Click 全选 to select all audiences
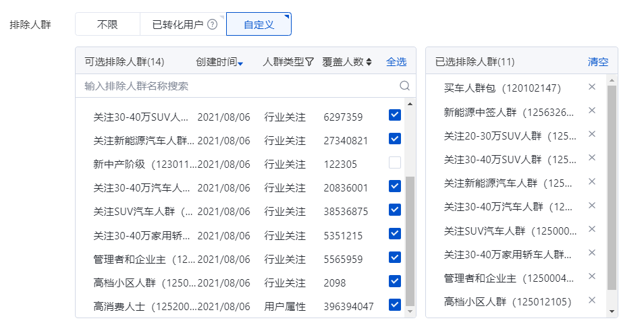This screenshot has width=644, height=329. [396, 62]
